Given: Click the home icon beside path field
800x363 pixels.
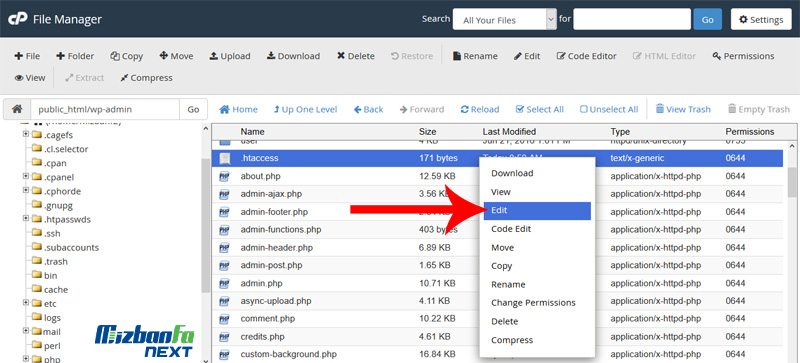Looking at the screenshot, I should (17, 109).
